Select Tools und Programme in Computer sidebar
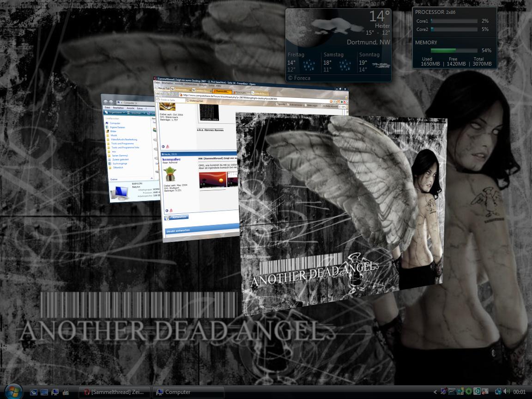Screen dimensions: 532x399 pos(122,144)
